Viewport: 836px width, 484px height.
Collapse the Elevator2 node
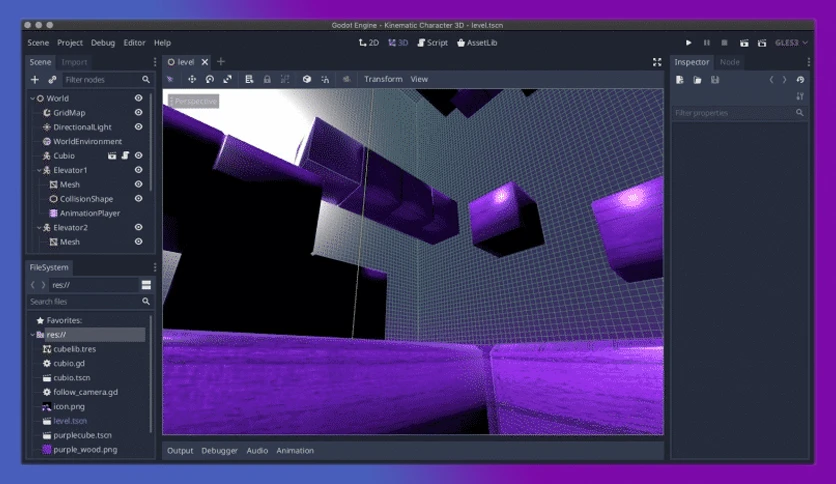coord(39,228)
